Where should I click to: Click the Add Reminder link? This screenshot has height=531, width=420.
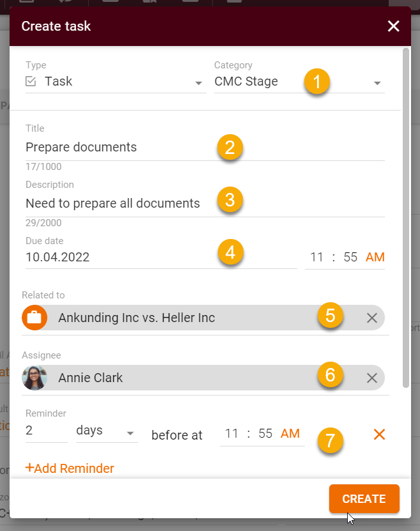70,468
